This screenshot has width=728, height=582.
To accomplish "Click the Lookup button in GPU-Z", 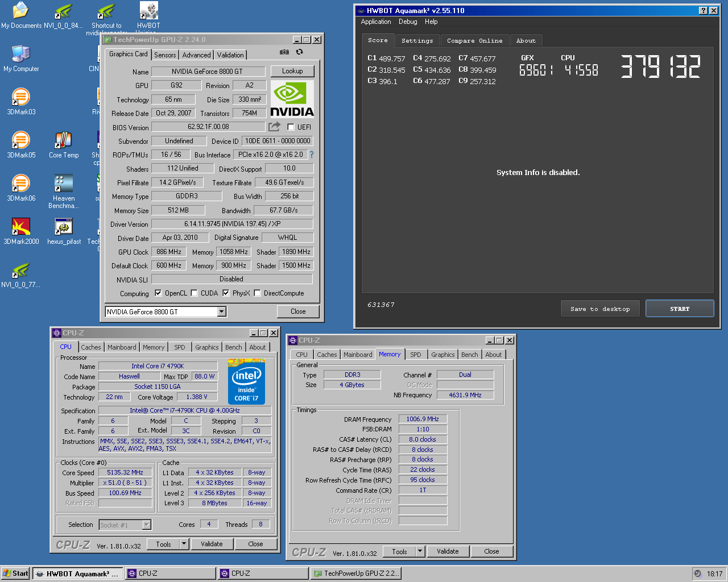I will click(x=292, y=71).
